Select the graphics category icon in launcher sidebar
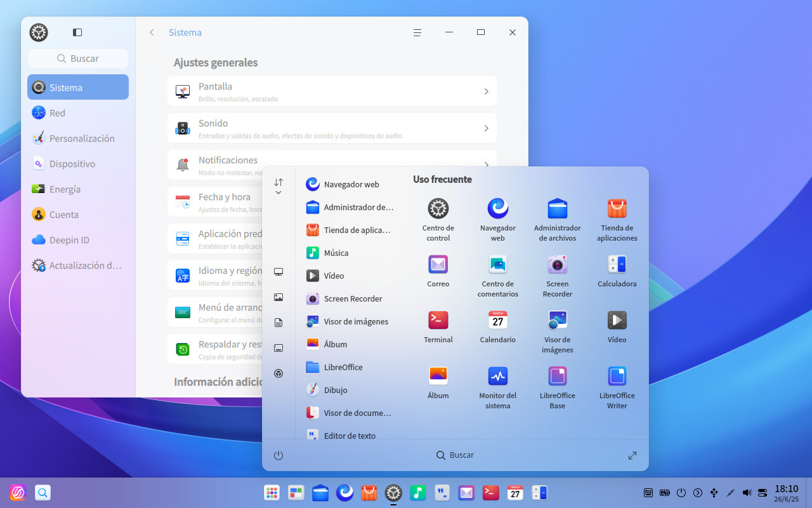 278,297
